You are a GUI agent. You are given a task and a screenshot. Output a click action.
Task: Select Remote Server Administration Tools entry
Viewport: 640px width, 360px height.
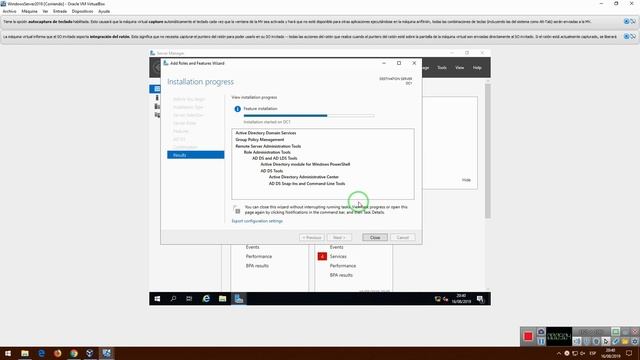[268, 146]
